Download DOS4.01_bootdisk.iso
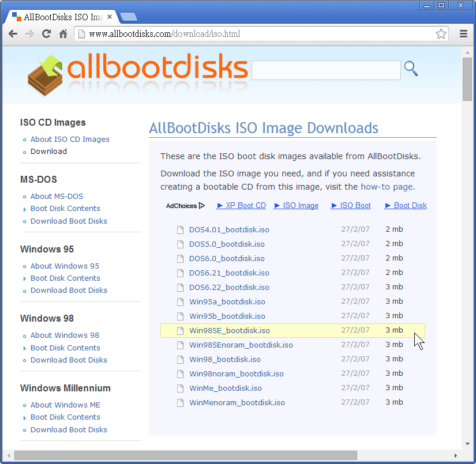 (229, 230)
